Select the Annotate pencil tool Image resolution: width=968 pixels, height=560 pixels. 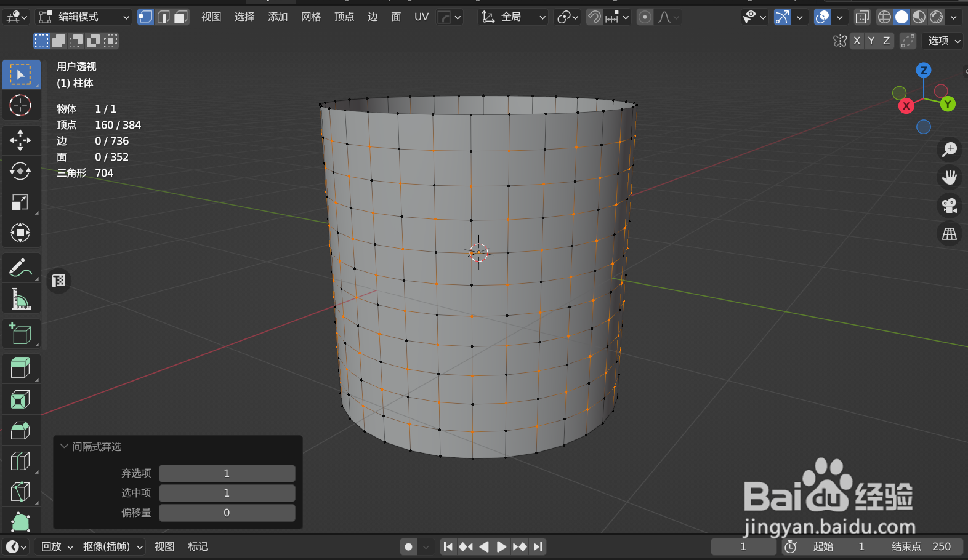pos(21,268)
